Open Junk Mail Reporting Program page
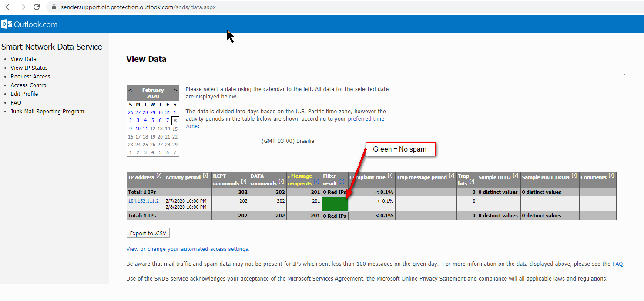The image size is (644, 301). tap(47, 112)
